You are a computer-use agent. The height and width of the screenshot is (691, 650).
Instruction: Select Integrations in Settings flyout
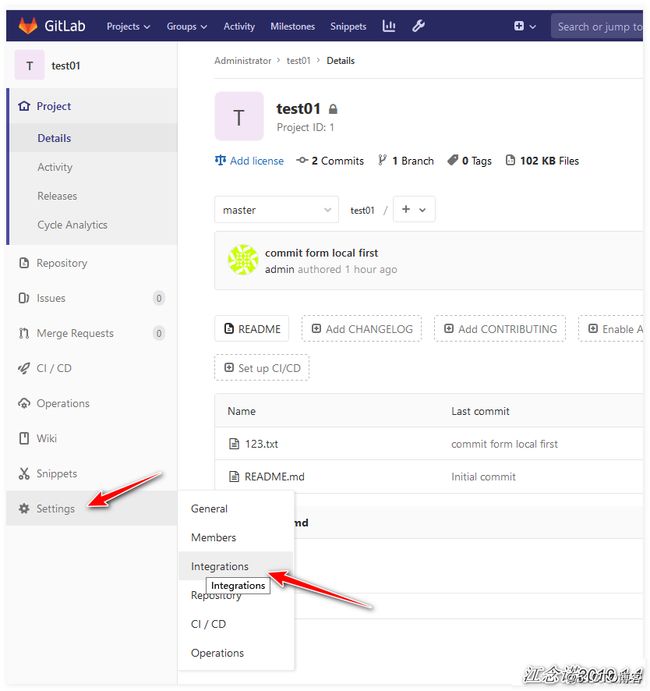[236, 566]
